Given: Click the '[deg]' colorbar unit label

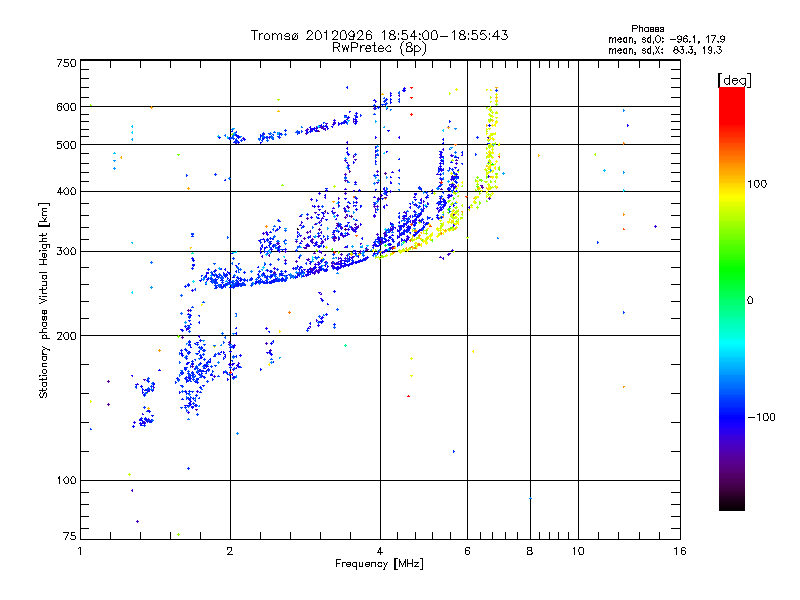Looking at the screenshot, I should pyautogui.click(x=734, y=80).
